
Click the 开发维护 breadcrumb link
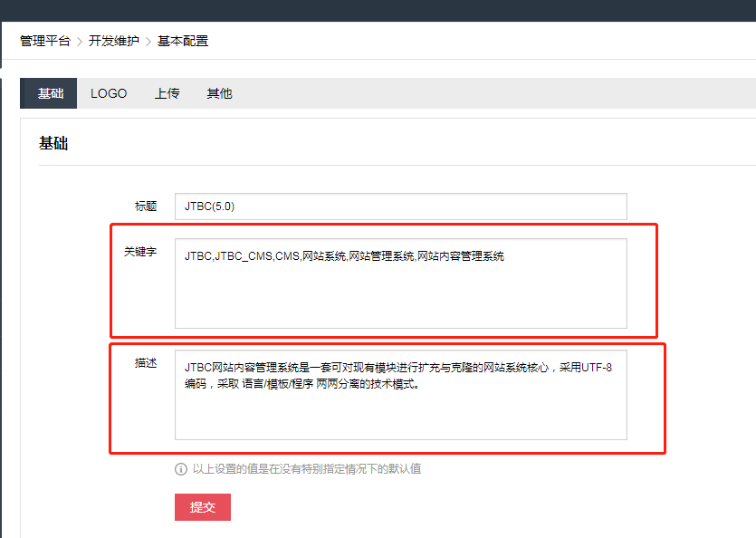pos(114,41)
